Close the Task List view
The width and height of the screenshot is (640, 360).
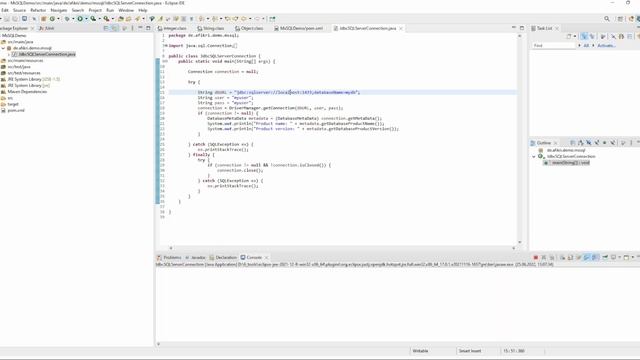point(557,28)
